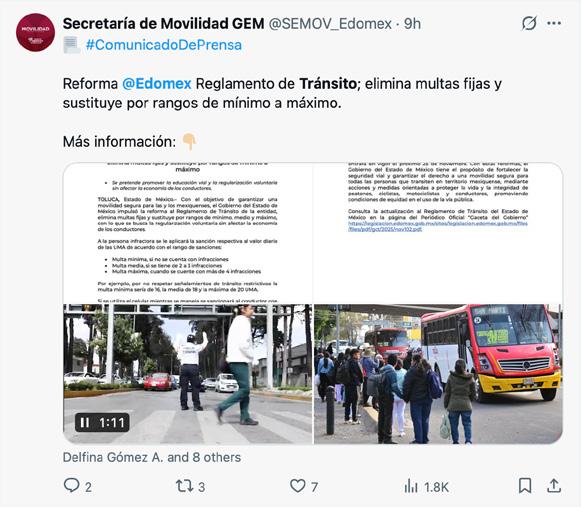Click the Grok explain icon
581x507 pixels.
point(529,23)
